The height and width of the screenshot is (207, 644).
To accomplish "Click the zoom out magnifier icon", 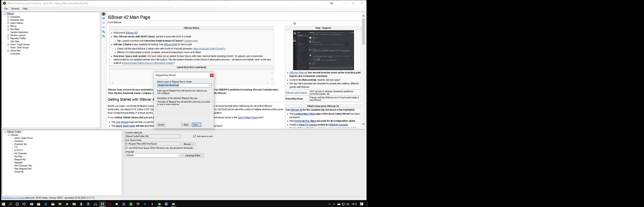I will (x=103, y=36).
